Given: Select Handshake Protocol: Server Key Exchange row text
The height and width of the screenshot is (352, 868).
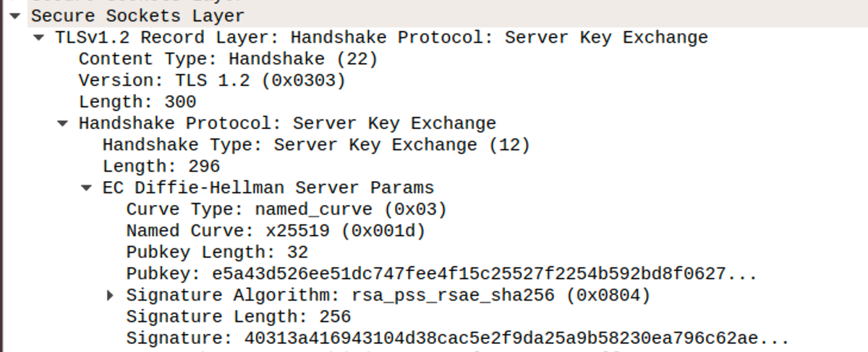Looking at the screenshot, I should coord(287,124).
